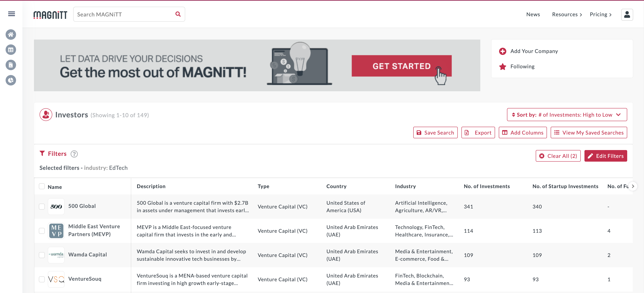
Task: Open the document report sidebar icon
Action: [x=11, y=65]
